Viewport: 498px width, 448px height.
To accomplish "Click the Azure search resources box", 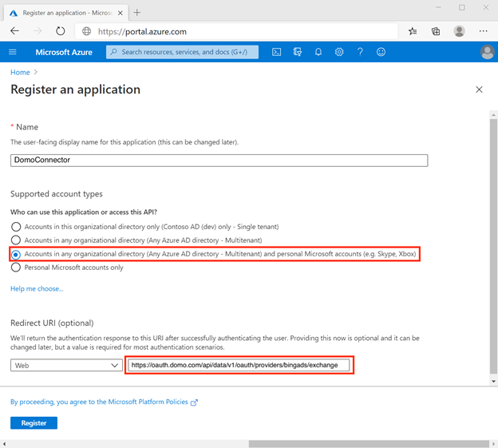I will tap(182, 52).
